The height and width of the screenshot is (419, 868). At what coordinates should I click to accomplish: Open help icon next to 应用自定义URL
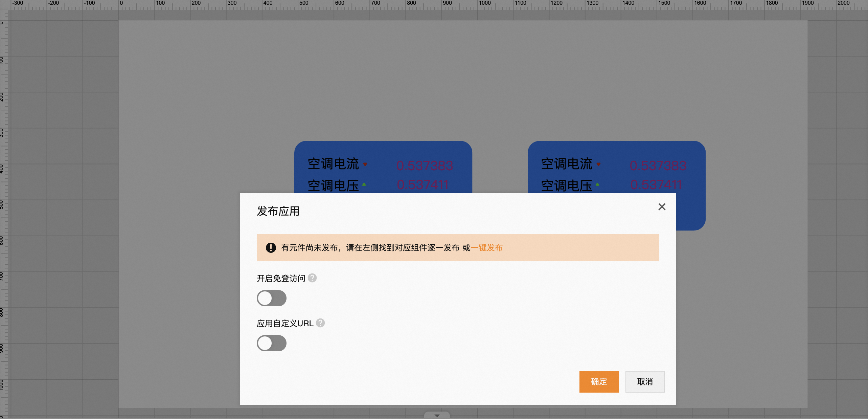(x=320, y=323)
